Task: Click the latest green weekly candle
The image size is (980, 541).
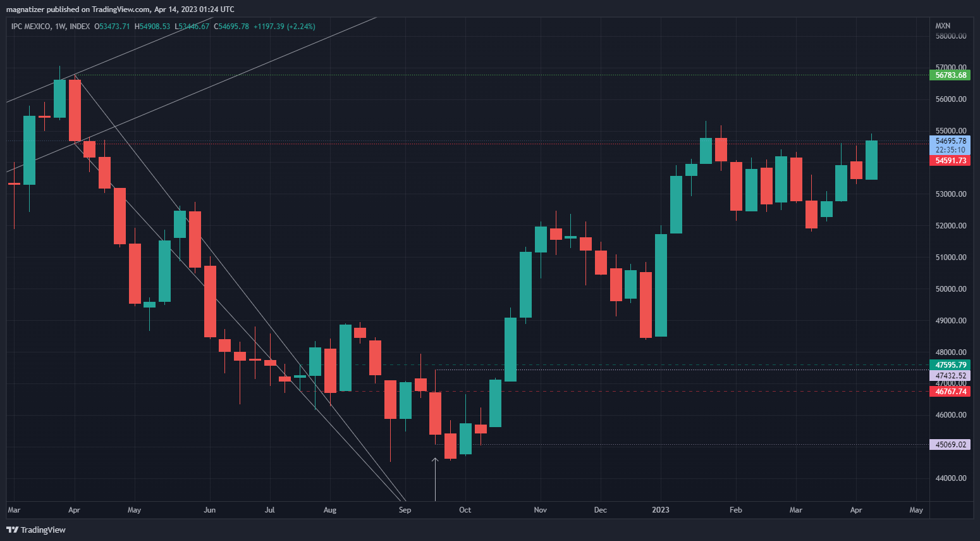Action: [x=871, y=160]
